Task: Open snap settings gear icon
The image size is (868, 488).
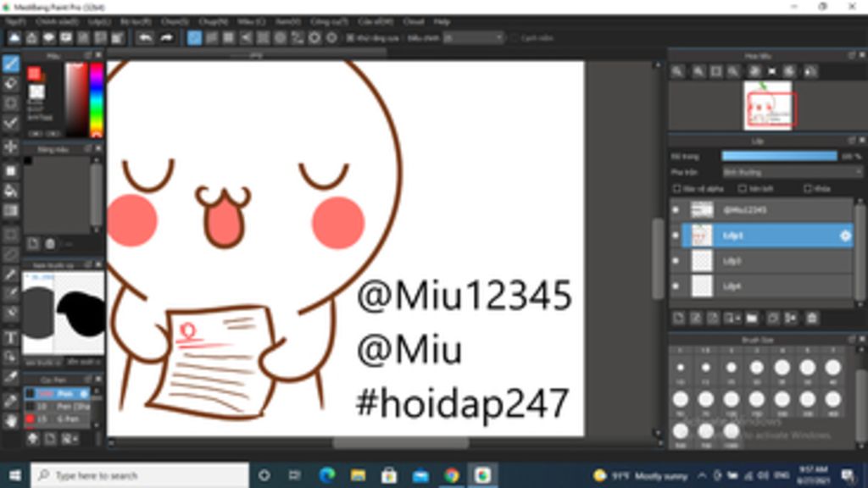Action: [332, 37]
